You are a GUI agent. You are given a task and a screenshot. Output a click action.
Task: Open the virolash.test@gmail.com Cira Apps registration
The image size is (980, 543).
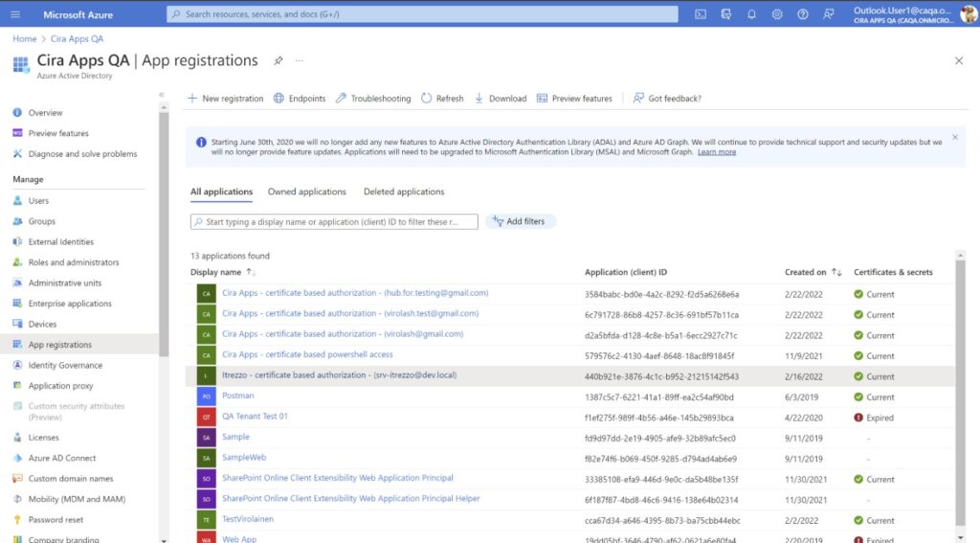point(350,313)
